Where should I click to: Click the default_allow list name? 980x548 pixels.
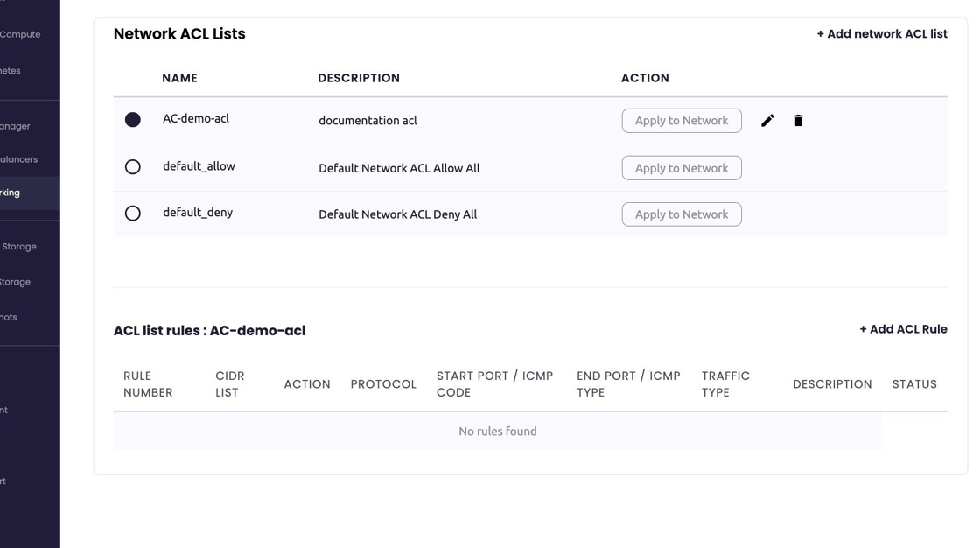(x=199, y=166)
